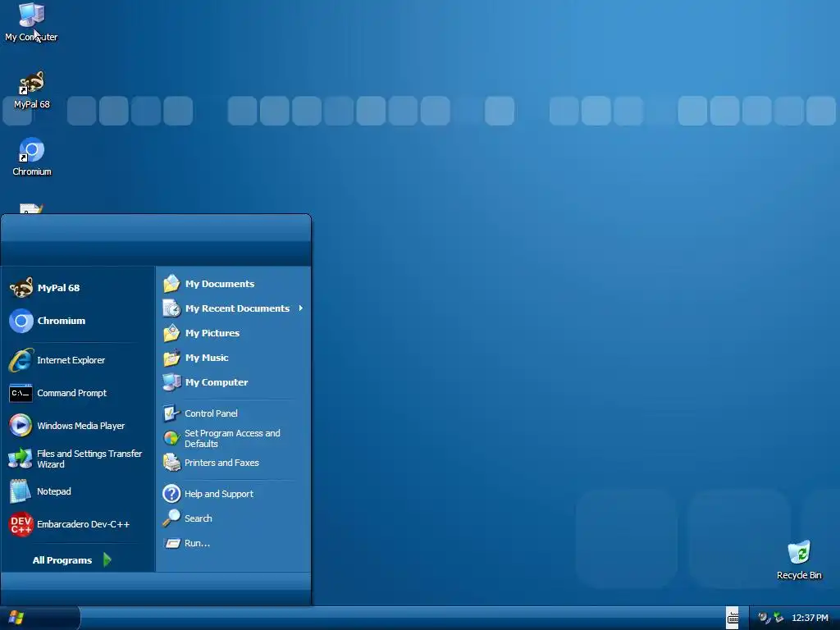This screenshot has height=630, width=840.
Task: Launch MyPal 68 from Start menu
Action: [x=78, y=288]
